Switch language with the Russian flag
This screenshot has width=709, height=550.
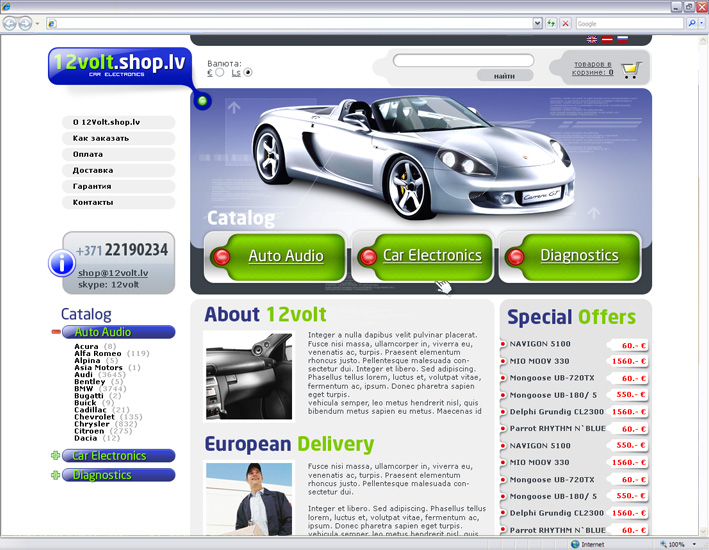coord(623,39)
